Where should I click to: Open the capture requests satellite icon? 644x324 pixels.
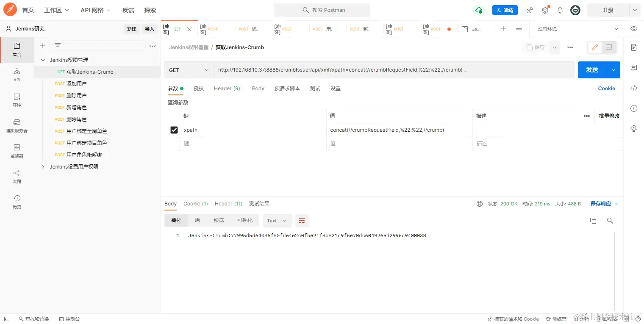point(530,10)
